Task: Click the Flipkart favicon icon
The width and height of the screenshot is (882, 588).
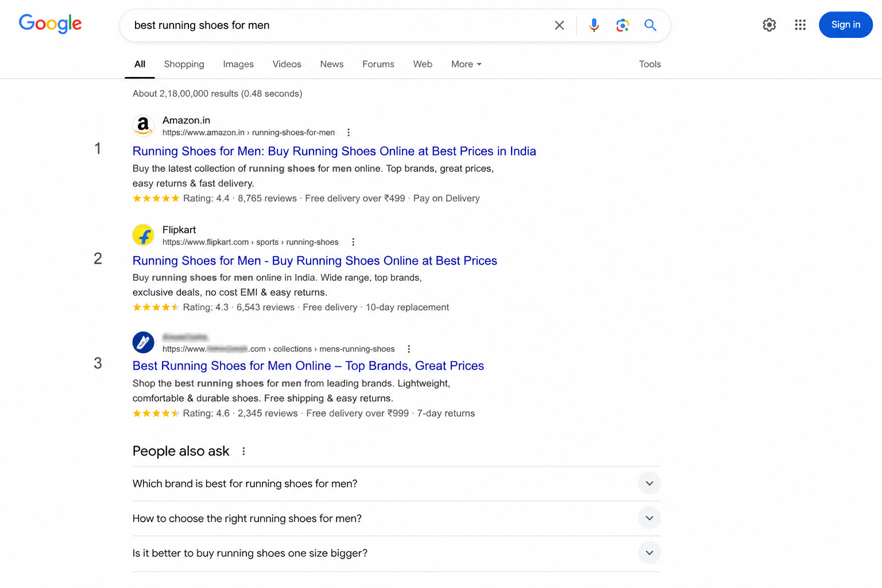Action: (x=143, y=235)
